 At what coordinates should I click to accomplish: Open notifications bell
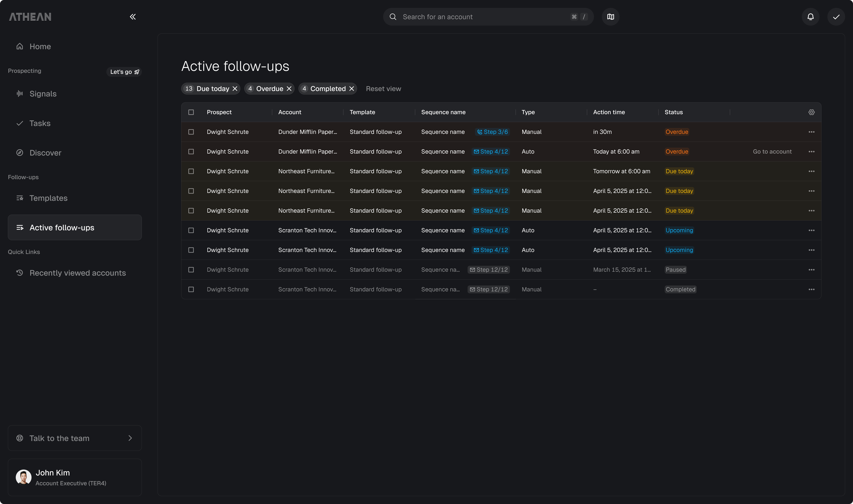tap(810, 17)
